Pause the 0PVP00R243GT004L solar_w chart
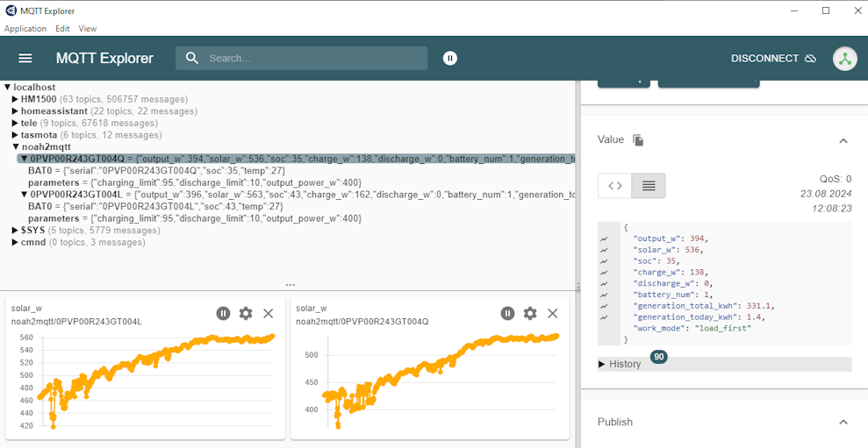 tap(223, 314)
